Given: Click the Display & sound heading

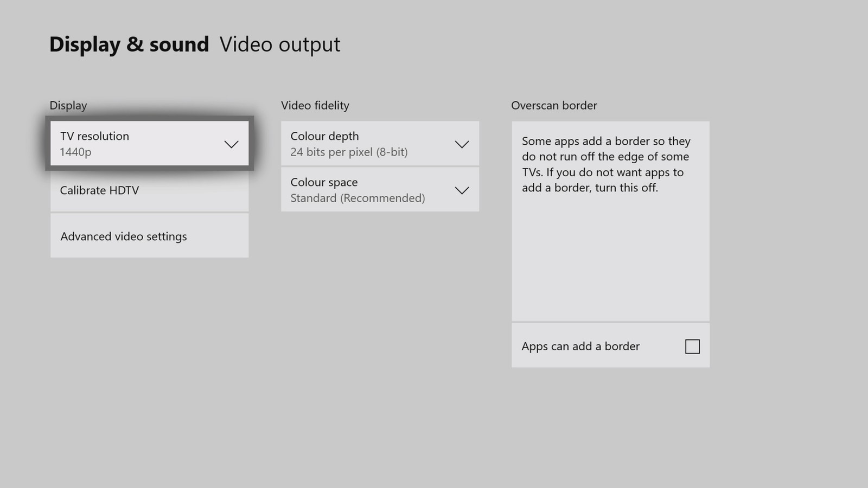Looking at the screenshot, I should (129, 44).
